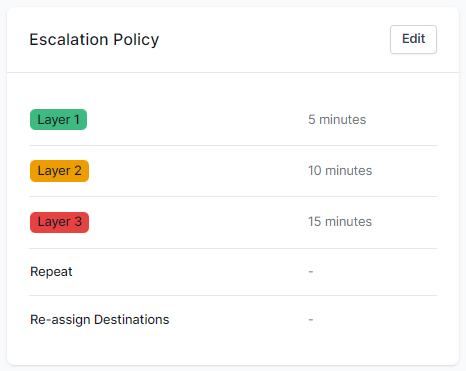This screenshot has width=466, height=371.
Task: Click the dash value beside Repeat
Action: pyautogui.click(x=311, y=272)
